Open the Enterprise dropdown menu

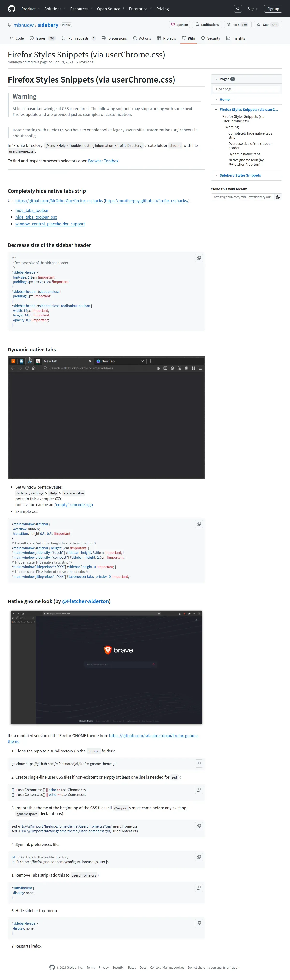(x=140, y=9)
